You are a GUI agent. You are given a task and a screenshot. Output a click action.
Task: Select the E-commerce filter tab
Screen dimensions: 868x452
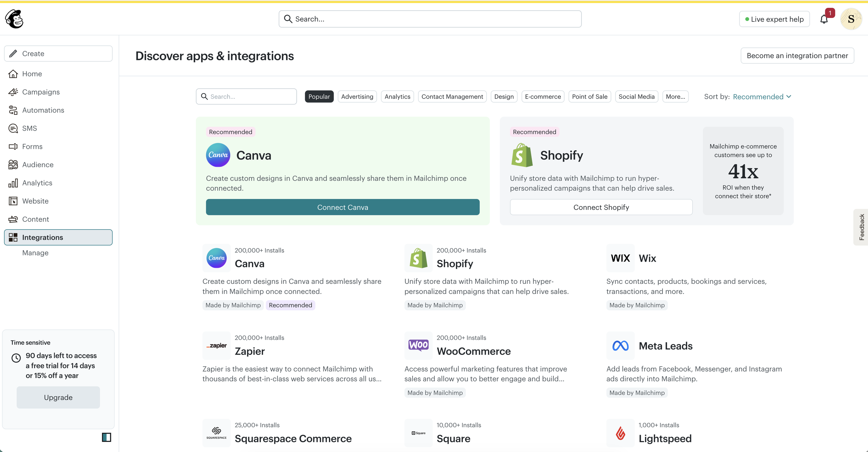543,97
